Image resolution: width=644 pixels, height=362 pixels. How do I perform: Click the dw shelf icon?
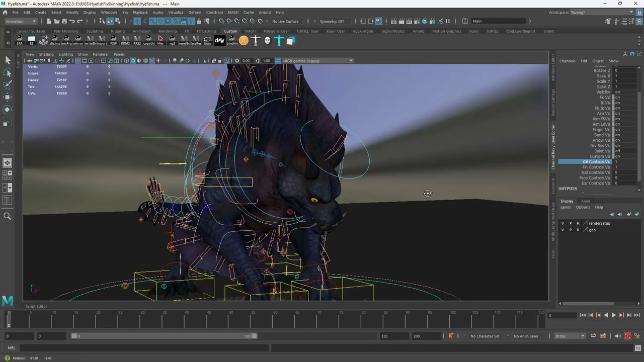(x=220, y=40)
